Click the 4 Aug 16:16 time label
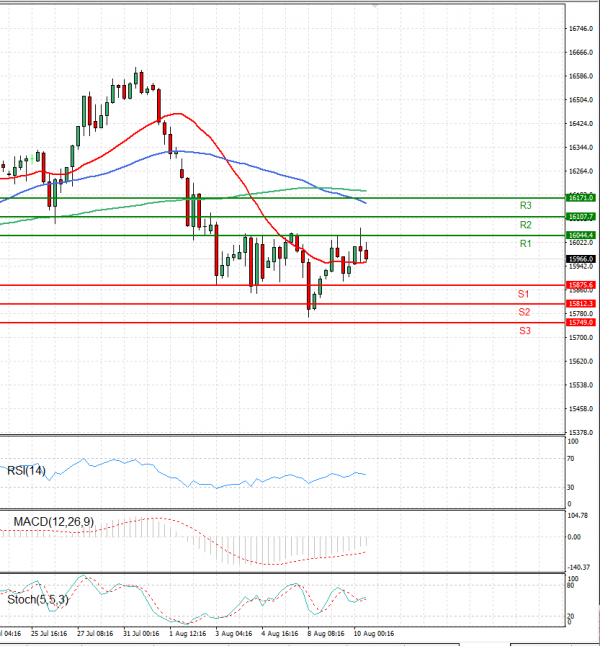The image size is (600, 646). [280, 634]
